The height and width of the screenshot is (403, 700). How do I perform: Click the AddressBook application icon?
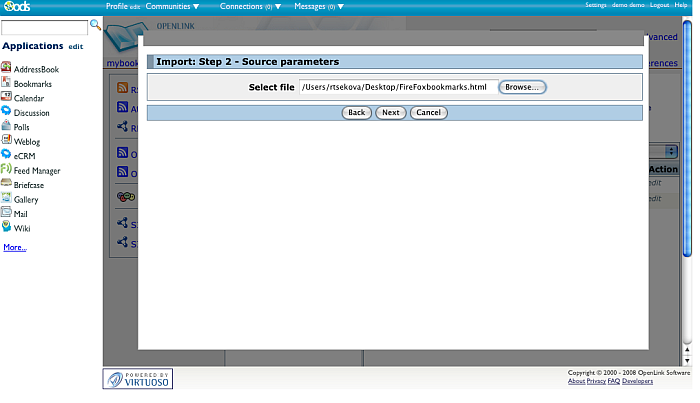7,69
